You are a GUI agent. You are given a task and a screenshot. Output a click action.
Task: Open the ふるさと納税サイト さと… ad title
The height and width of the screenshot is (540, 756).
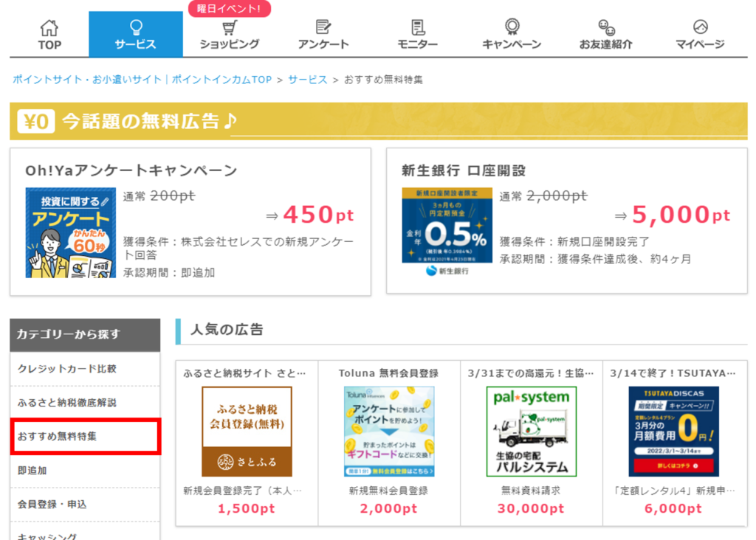click(x=244, y=373)
